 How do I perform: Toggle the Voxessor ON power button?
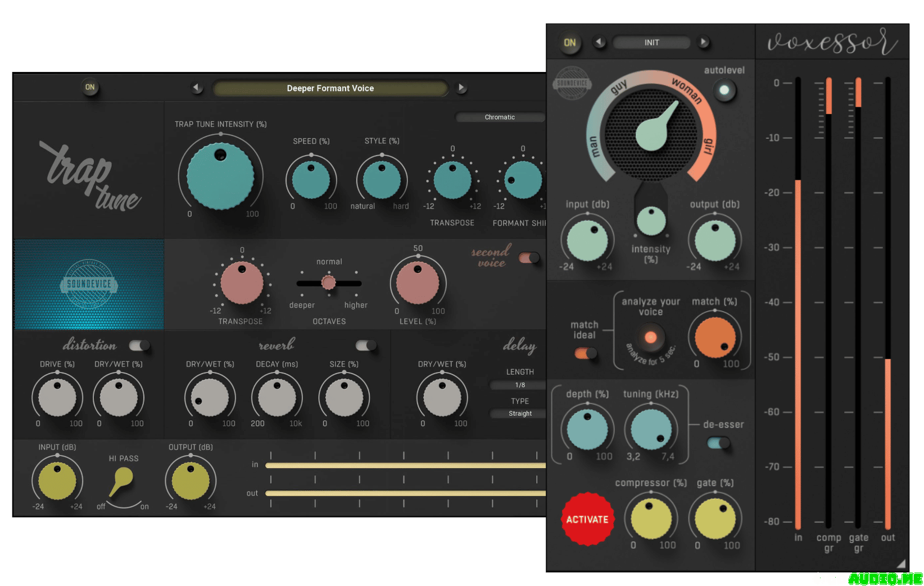(570, 43)
